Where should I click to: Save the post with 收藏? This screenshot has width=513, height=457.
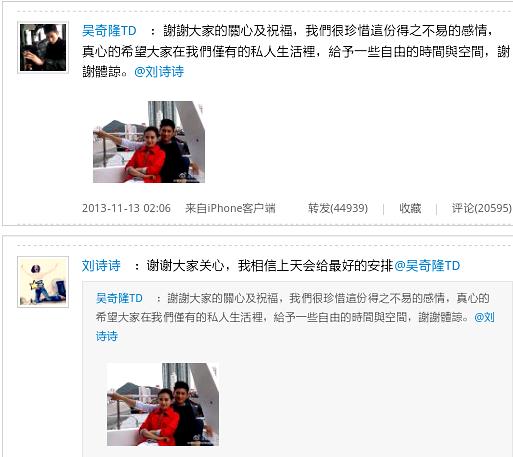click(x=410, y=208)
